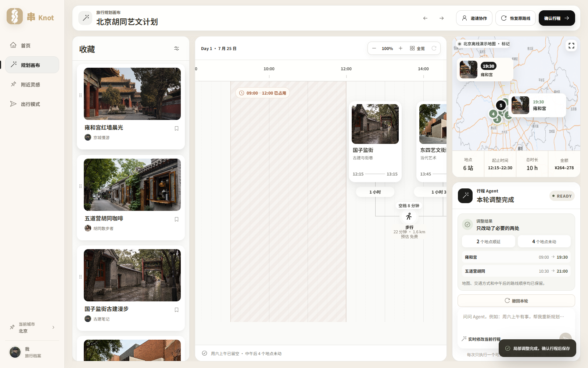This screenshot has width=588, height=368.
Task: Click map marker number 3
Action: coord(496,120)
